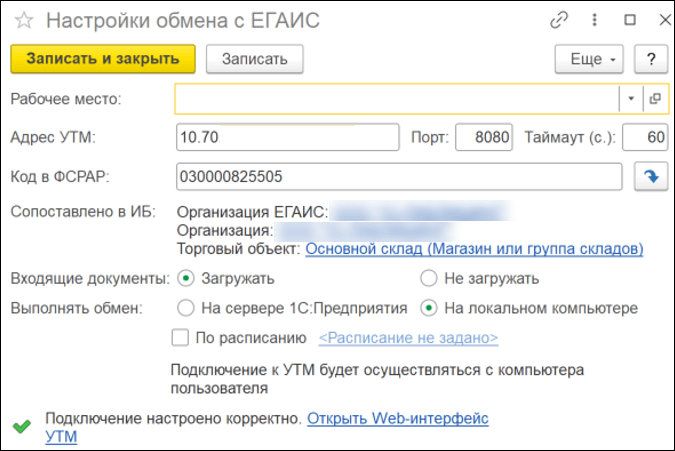Add window to favorites with star icon
The height and width of the screenshot is (451, 675).
point(23,21)
